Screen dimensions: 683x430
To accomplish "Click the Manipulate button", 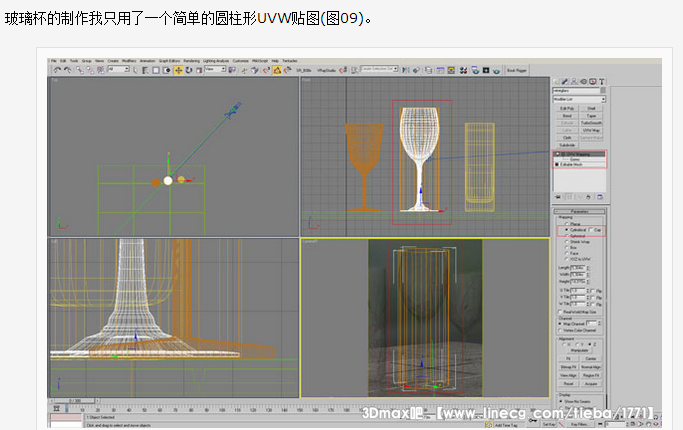I will coord(580,350).
